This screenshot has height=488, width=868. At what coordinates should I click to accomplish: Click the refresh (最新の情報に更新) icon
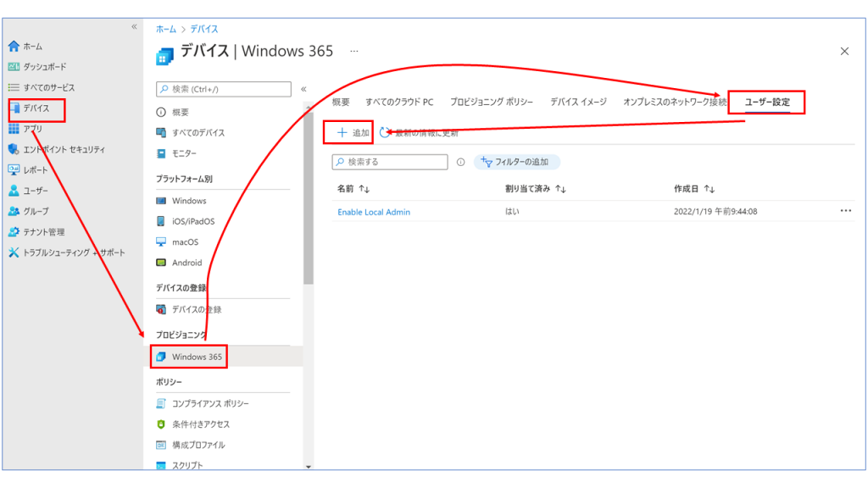[386, 133]
